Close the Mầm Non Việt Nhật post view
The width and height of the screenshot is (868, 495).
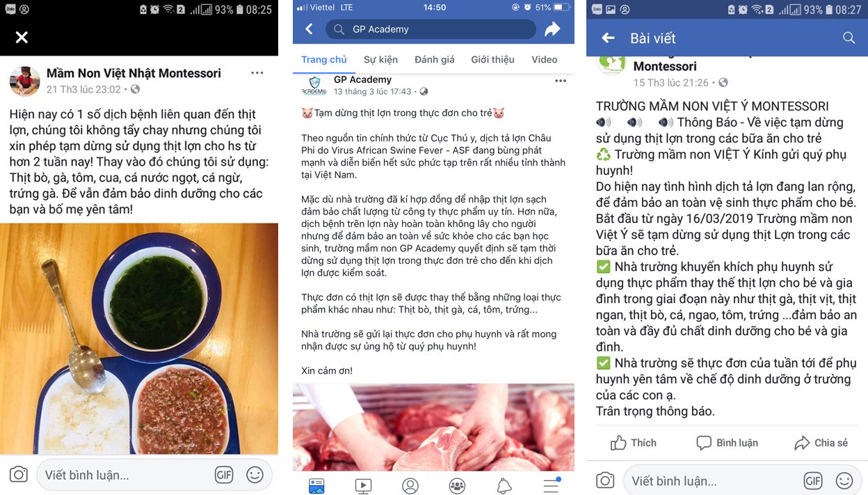(x=22, y=37)
